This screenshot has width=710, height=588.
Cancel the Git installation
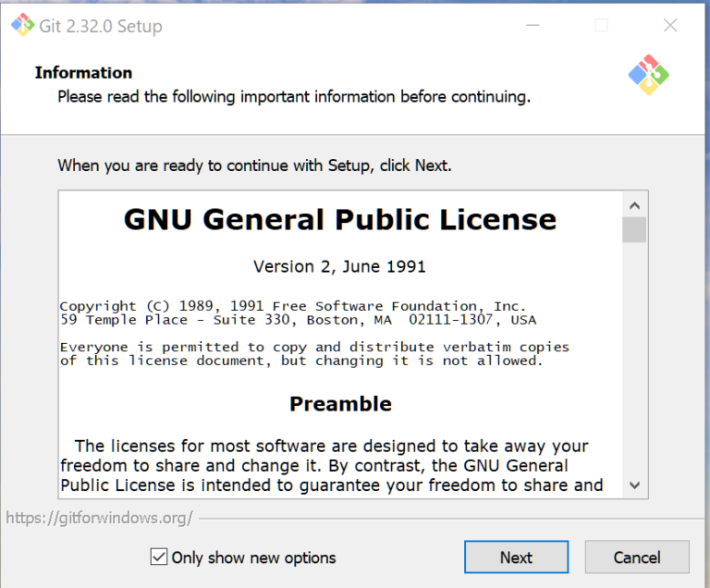pos(637,557)
